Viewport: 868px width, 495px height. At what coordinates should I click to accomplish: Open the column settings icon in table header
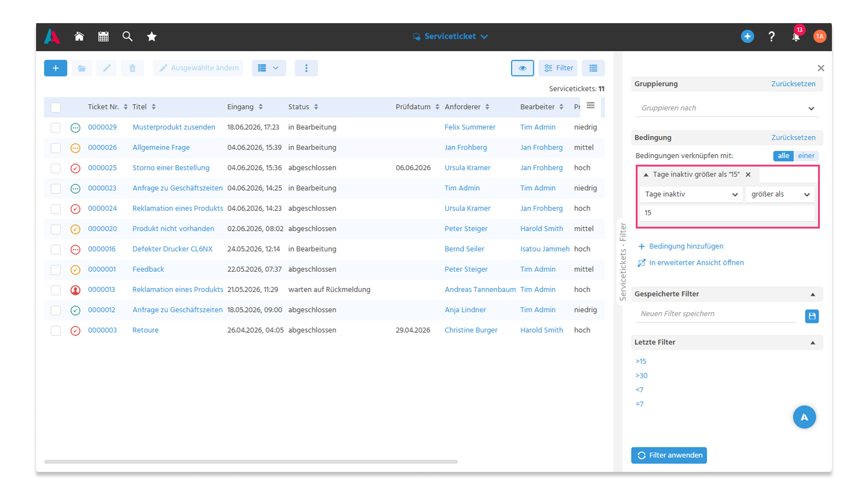(x=590, y=106)
